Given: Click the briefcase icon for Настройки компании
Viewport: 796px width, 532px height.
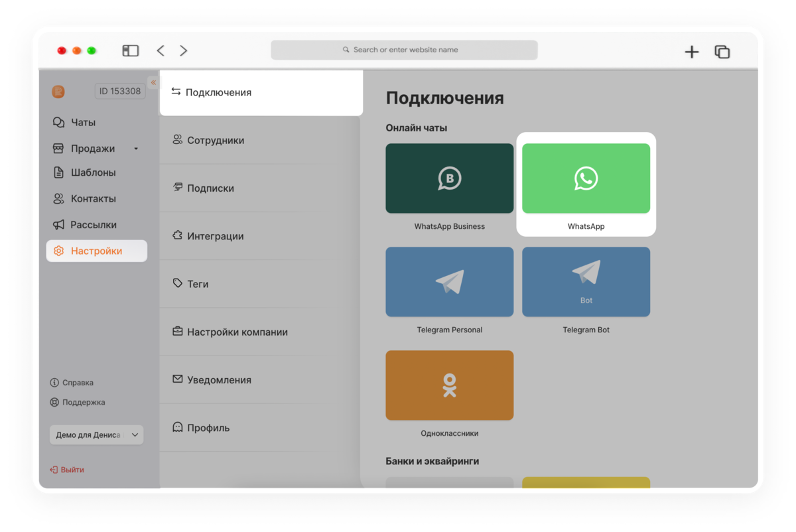Looking at the screenshot, I should [177, 331].
